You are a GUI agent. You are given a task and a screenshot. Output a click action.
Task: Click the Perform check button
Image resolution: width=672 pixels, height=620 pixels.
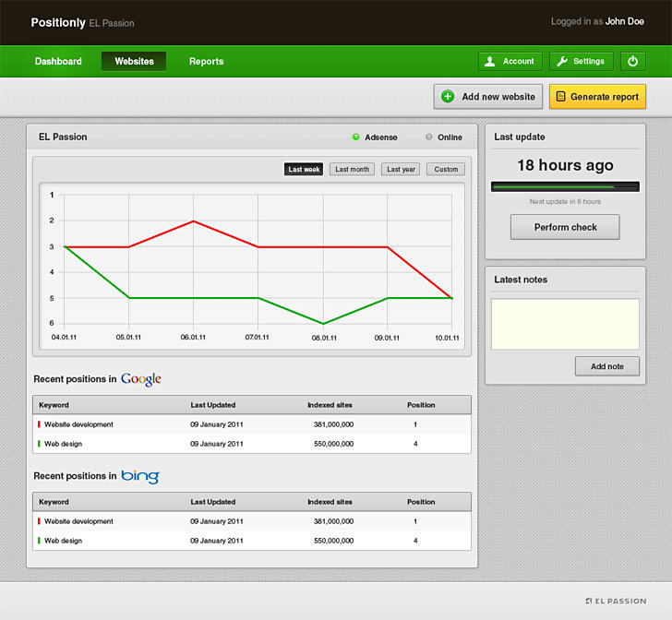coord(565,227)
